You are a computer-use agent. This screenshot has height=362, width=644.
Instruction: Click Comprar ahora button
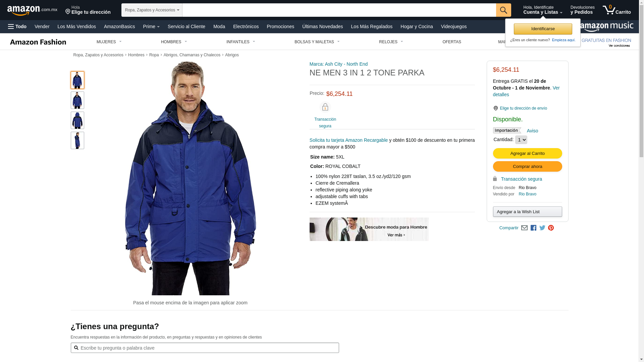click(x=527, y=167)
